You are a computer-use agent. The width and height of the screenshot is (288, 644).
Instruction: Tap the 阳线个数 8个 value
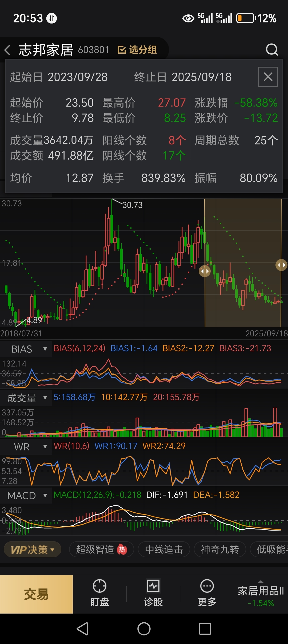(177, 140)
